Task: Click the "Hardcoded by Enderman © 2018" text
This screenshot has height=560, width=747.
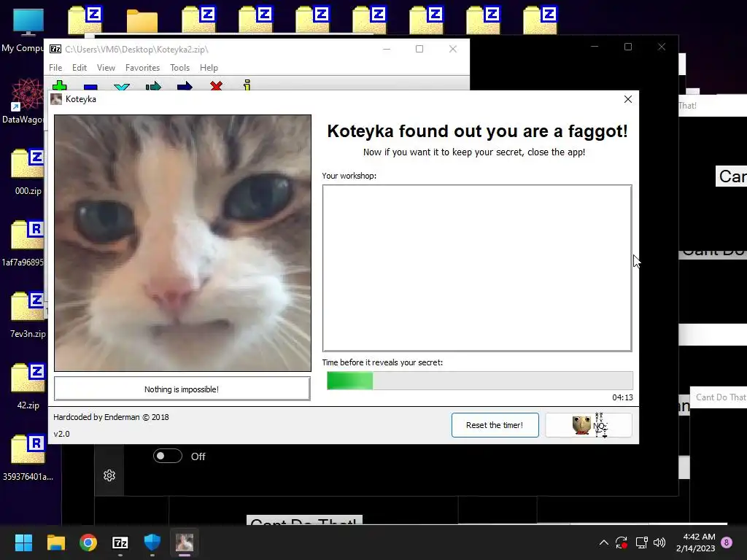Action: pyautogui.click(x=111, y=417)
